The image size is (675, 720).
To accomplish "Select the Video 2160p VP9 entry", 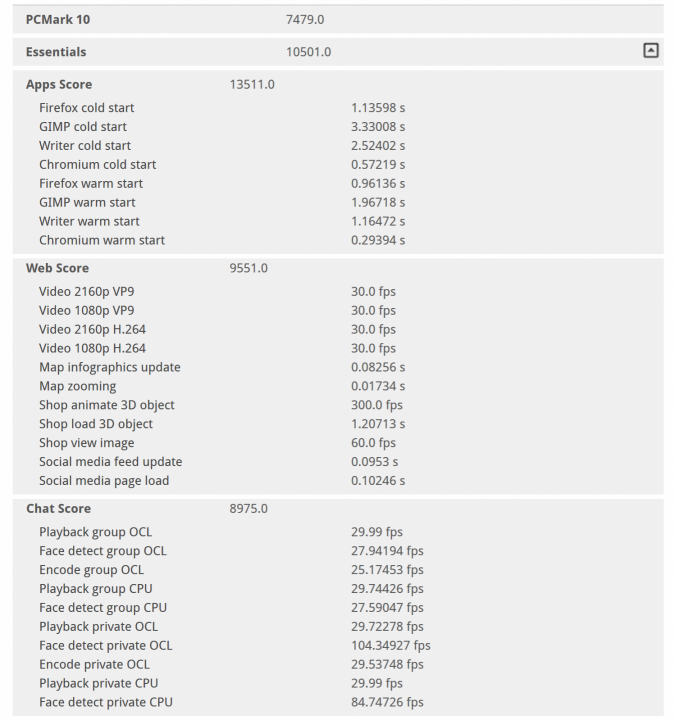I will click(89, 291).
